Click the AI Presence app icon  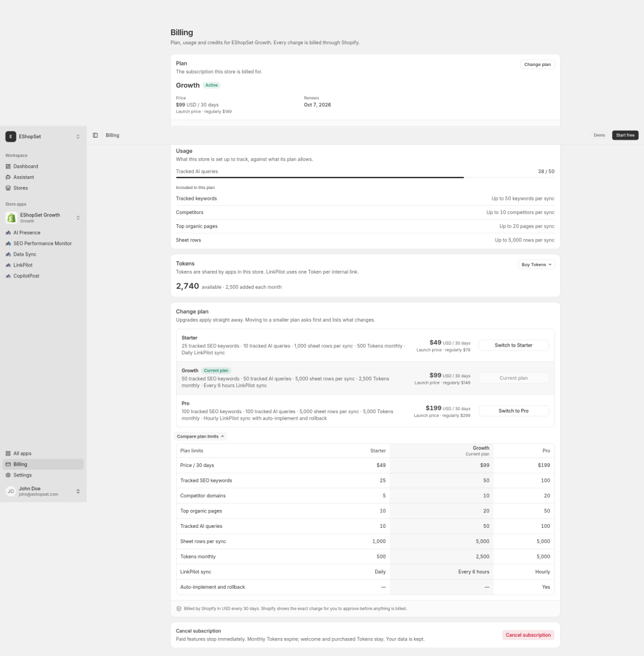tap(8, 233)
